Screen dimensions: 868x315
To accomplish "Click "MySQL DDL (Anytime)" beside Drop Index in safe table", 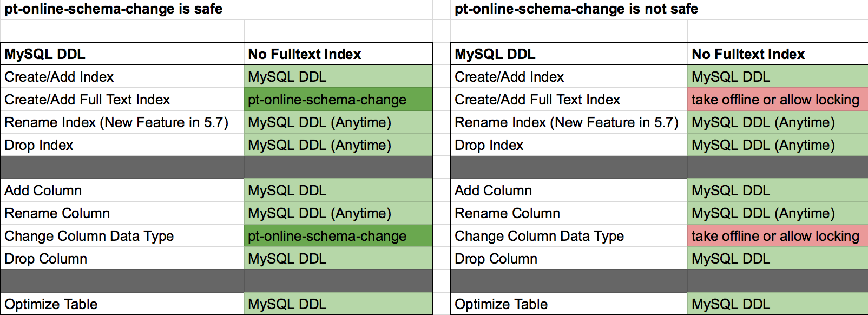I will coord(319,145).
